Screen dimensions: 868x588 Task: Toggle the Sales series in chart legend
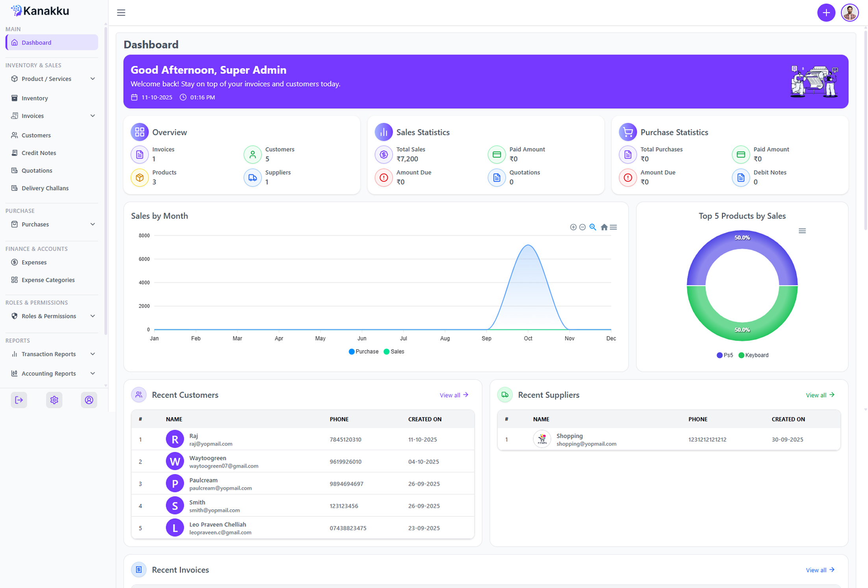click(x=394, y=351)
